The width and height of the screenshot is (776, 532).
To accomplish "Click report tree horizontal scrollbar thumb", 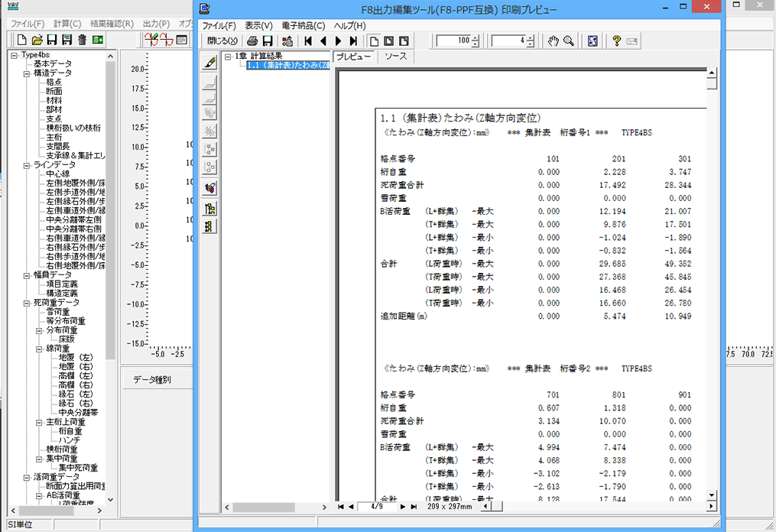I will point(264,508).
